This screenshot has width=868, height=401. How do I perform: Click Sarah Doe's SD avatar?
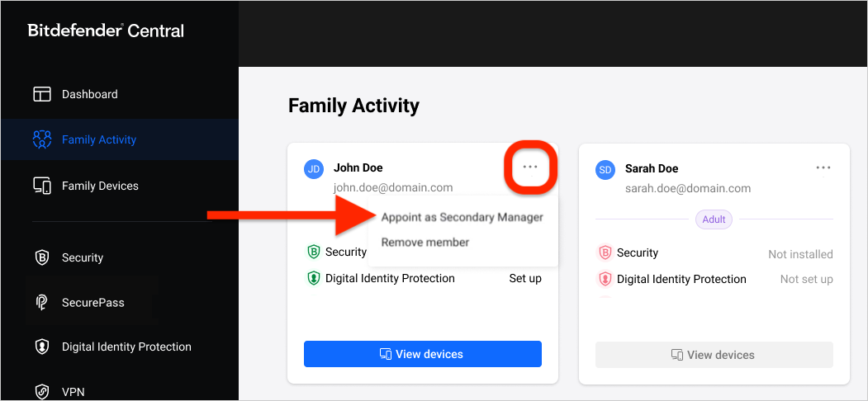tap(605, 170)
